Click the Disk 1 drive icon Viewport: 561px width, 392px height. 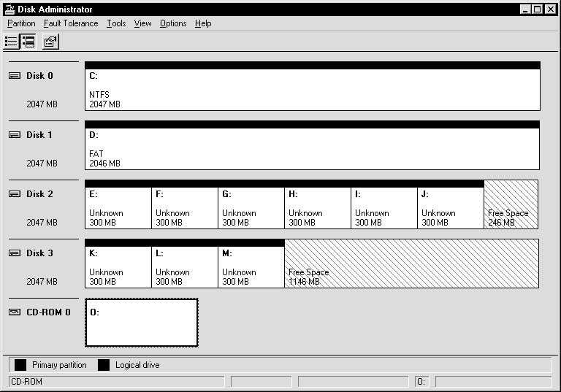[x=15, y=135]
